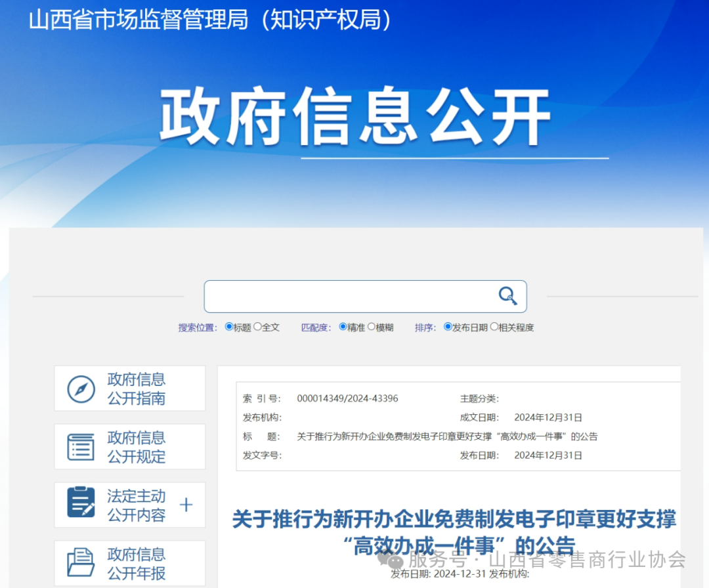
Task: Sort results by 发布日期 radio option
Action: pos(448,327)
